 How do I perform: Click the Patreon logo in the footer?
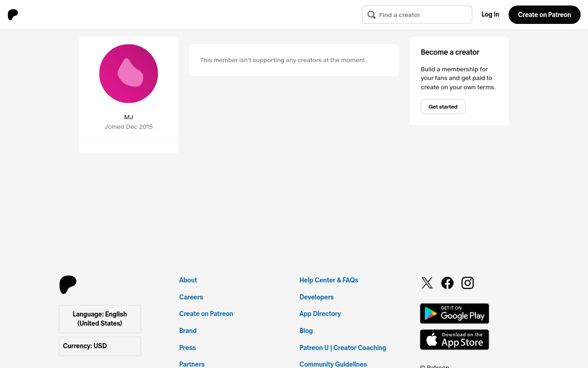point(68,285)
